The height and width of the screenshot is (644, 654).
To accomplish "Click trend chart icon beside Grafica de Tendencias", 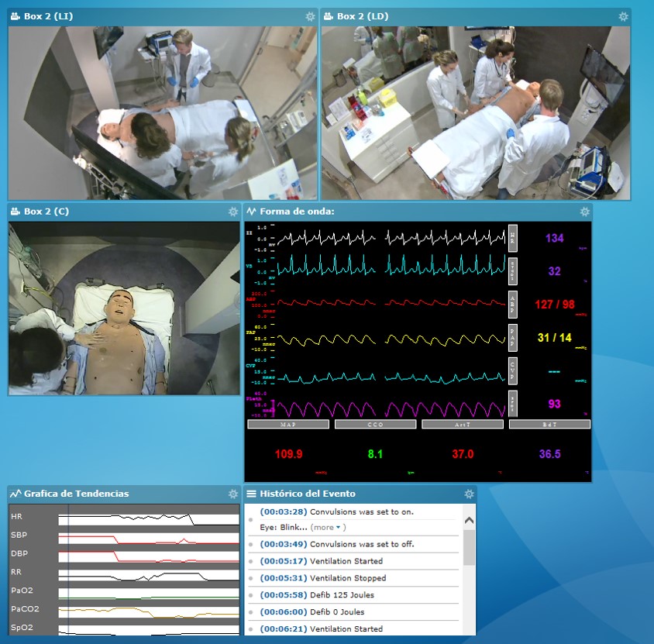I will click(x=15, y=494).
